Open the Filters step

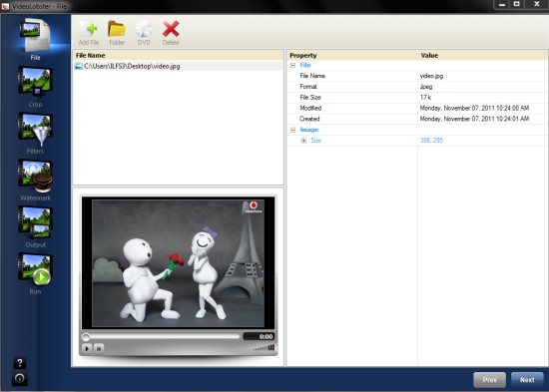click(x=35, y=133)
